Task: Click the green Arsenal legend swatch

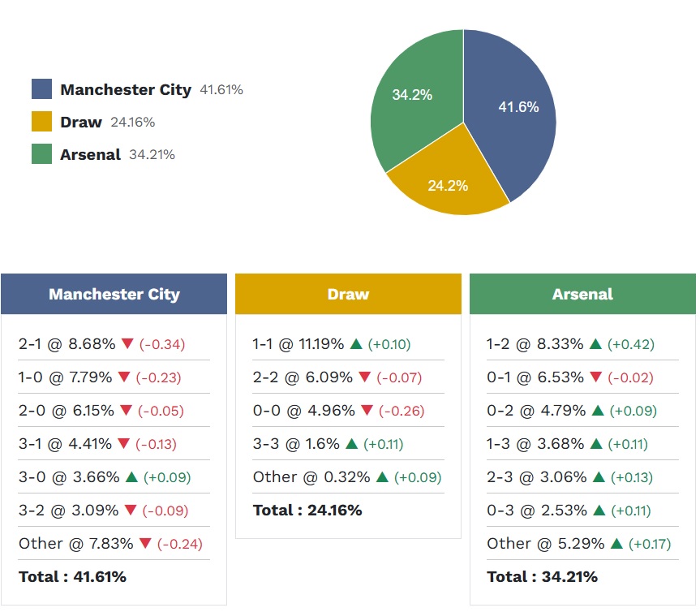Action: [x=41, y=153]
